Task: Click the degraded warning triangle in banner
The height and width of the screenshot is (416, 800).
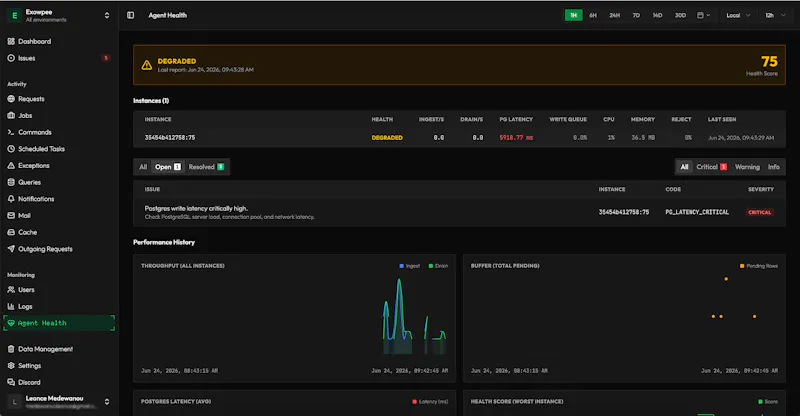Action: coord(147,65)
